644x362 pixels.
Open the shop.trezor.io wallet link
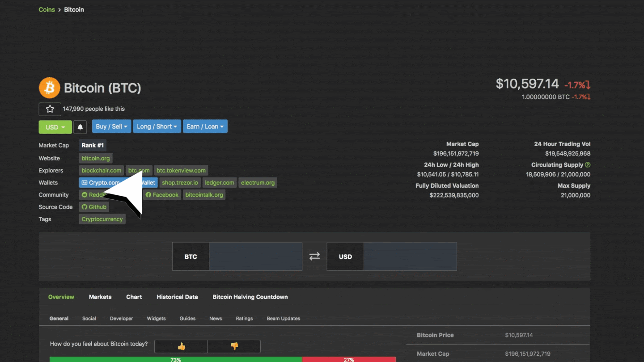coord(180,183)
